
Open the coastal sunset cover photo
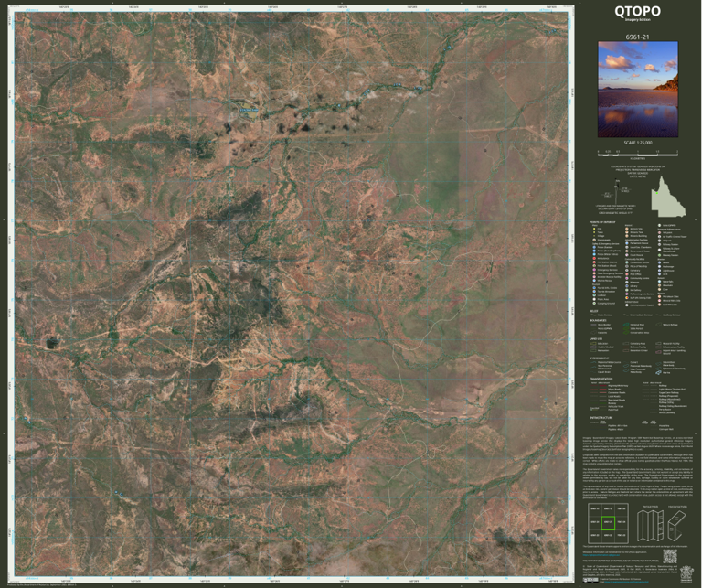[x=637, y=90]
